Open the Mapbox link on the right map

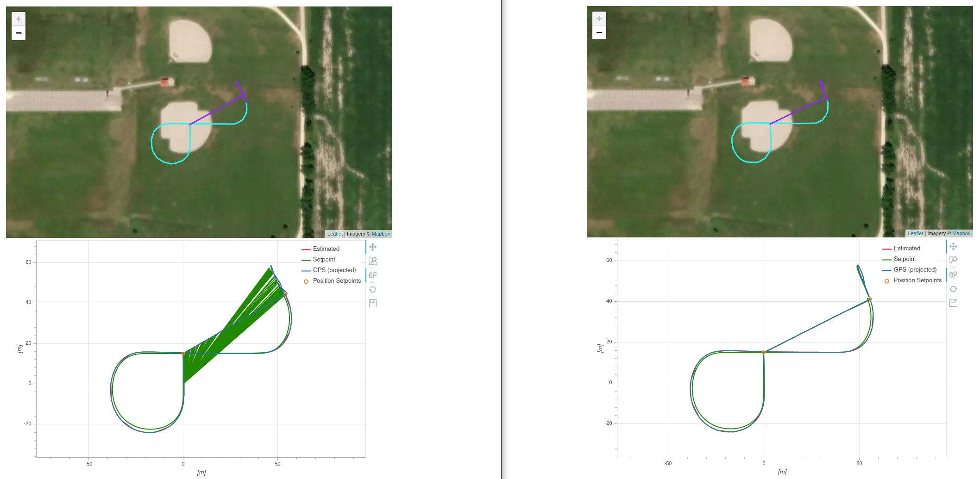point(962,233)
